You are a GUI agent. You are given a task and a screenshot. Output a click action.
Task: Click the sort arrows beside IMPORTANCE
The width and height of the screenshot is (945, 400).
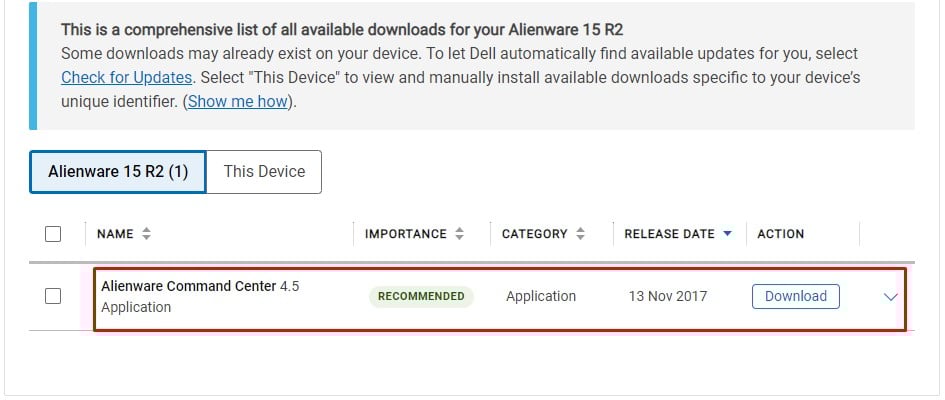coord(459,234)
